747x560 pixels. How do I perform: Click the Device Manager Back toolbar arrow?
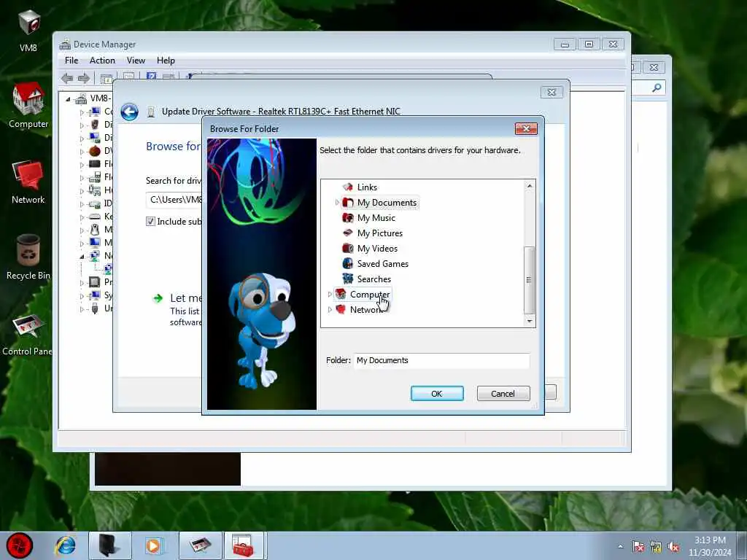point(67,78)
